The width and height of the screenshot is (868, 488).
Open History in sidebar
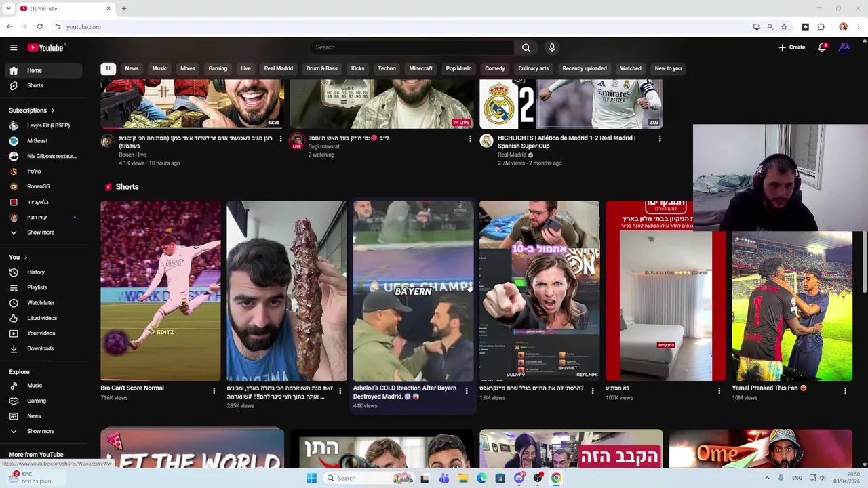pos(42,272)
